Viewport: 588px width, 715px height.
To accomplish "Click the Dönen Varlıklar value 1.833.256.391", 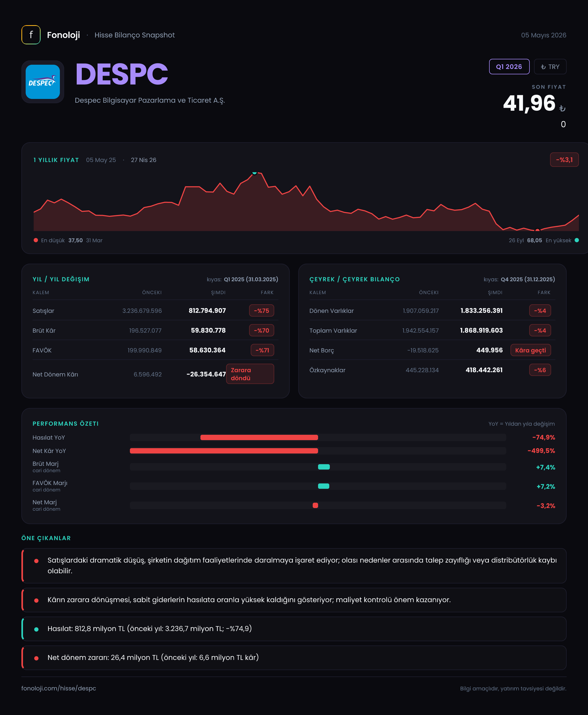I will (481, 311).
